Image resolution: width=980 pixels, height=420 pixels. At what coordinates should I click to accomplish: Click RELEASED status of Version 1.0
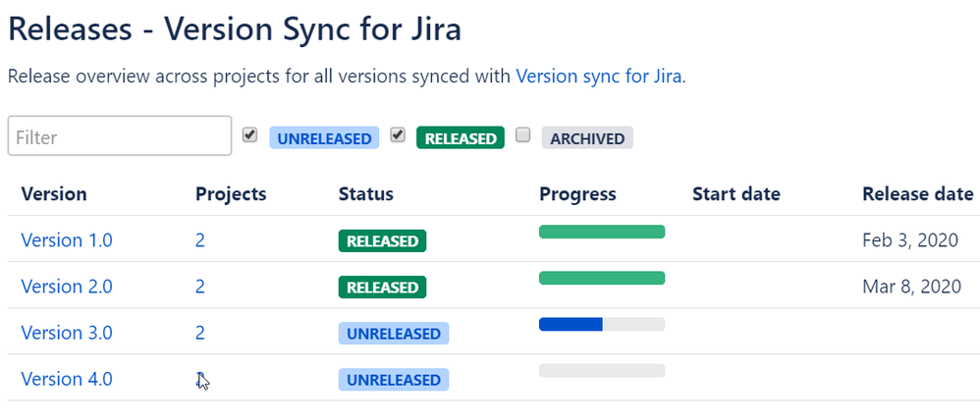click(383, 241)
